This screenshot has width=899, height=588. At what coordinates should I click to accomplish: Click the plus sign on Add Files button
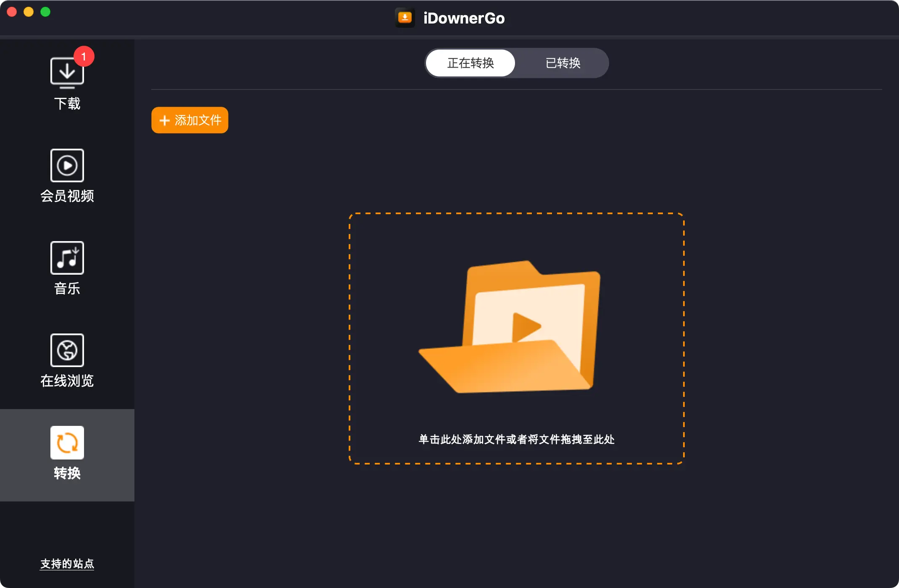coord(165,121)
